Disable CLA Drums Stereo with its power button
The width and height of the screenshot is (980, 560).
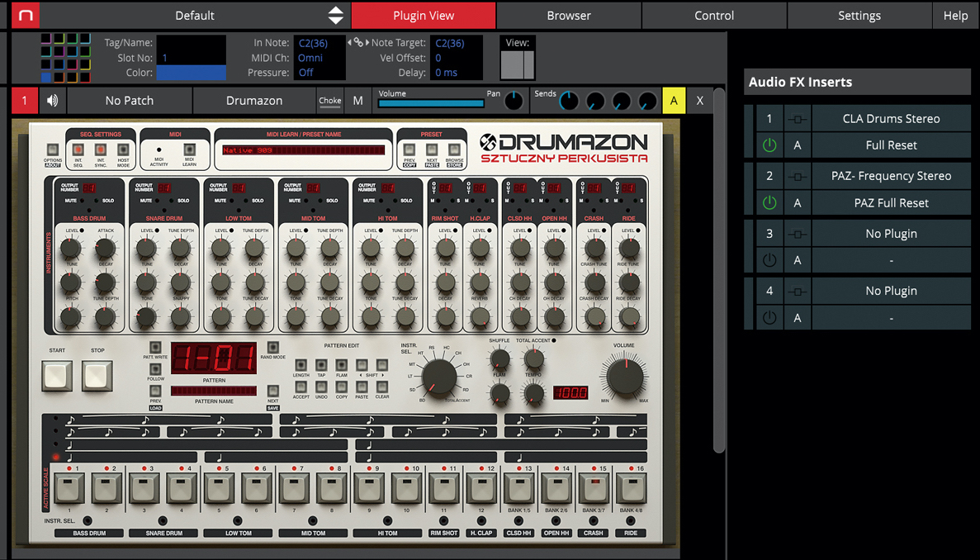(x=769, y=145)
